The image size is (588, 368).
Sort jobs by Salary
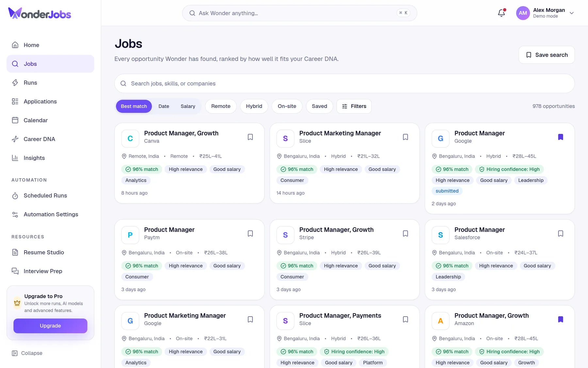[x=188, y=106]
